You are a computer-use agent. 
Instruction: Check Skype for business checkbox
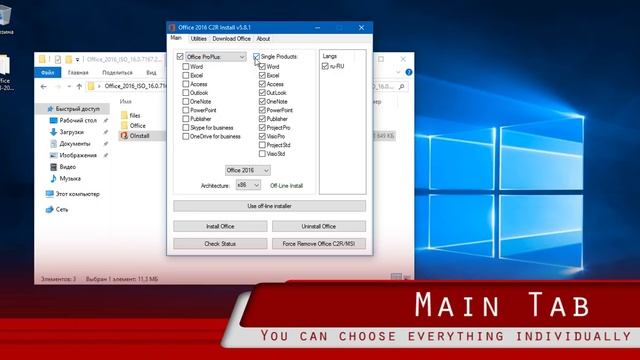[186, 128]
